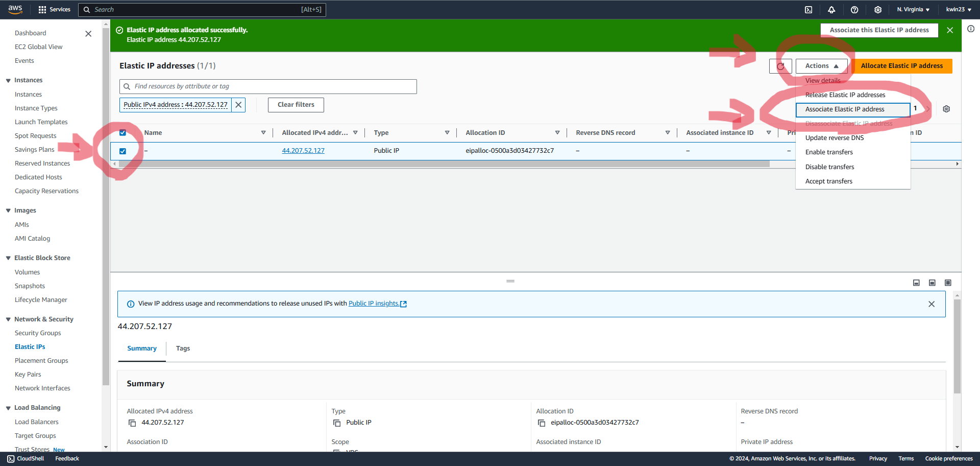Click the details panel vertical scrollbar

[x=957, y=346]
